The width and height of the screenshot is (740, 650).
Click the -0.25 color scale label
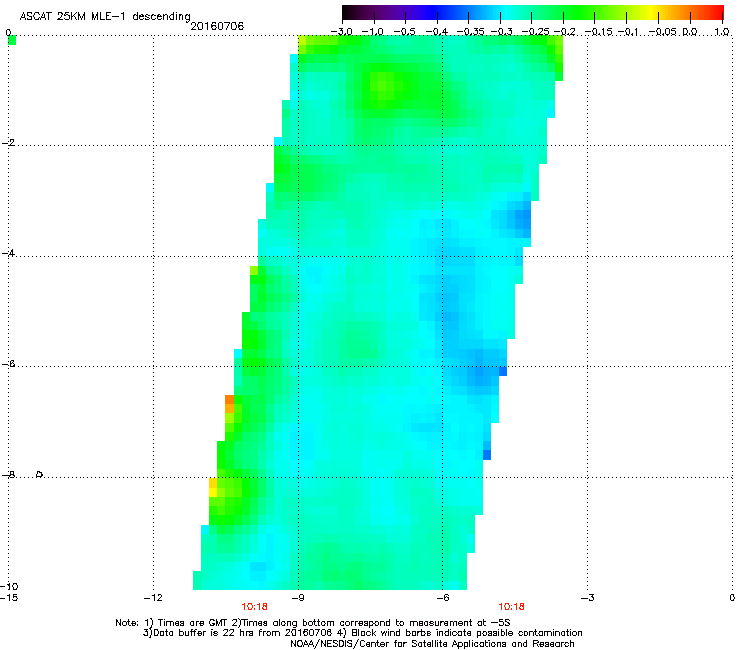tap(535, 32)
